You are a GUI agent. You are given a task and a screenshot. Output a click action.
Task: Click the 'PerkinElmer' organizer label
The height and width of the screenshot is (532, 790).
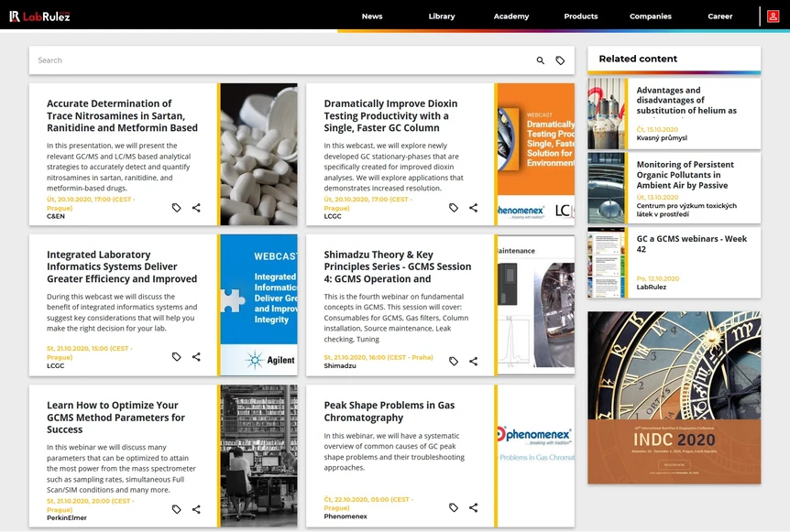(x=67, y=518)
